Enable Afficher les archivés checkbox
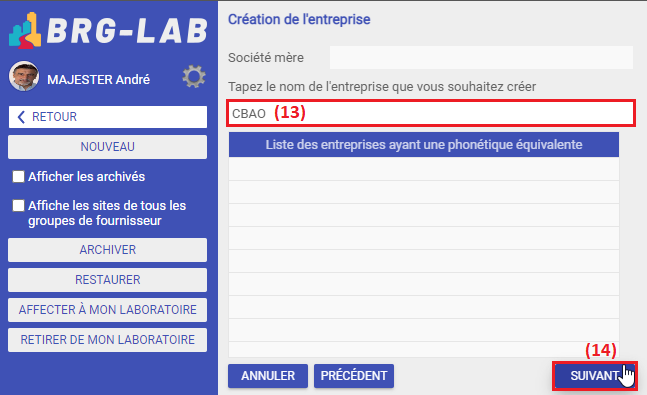 pos(18,177)
